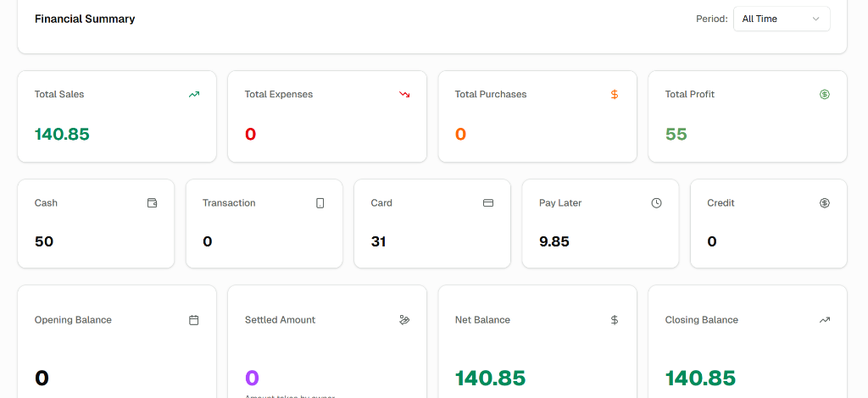Click the Cash label
Image resolution: width=868 pixels, height=398 pixels.
click(x=46, y=203)
